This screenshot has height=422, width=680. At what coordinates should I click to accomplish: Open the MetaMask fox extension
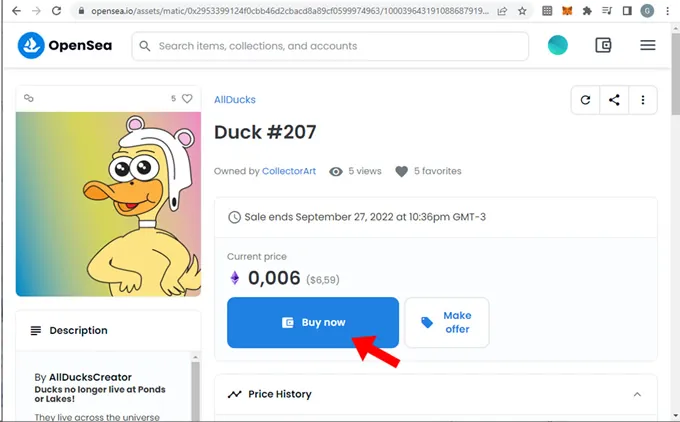click(567, 12)
